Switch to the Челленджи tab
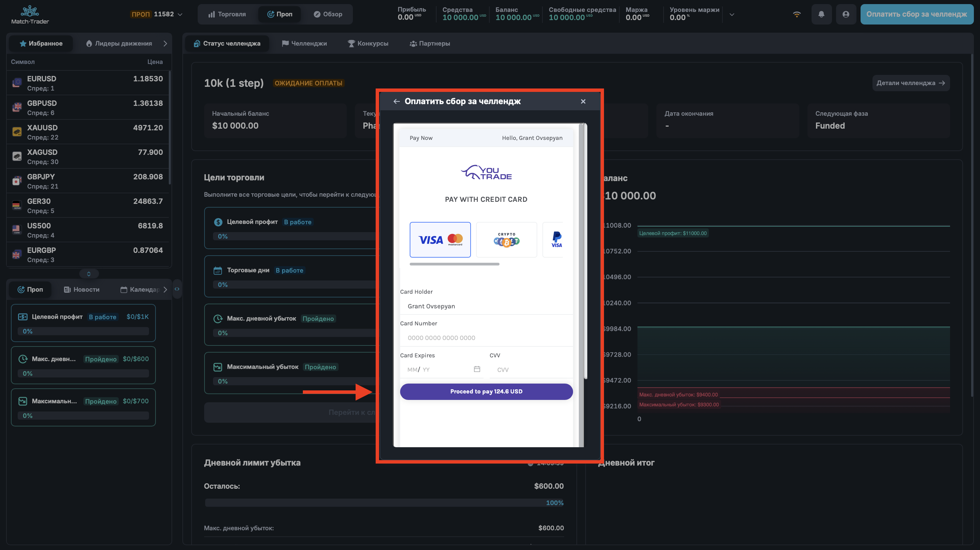The image size is (980, 550). click(304, 43)
